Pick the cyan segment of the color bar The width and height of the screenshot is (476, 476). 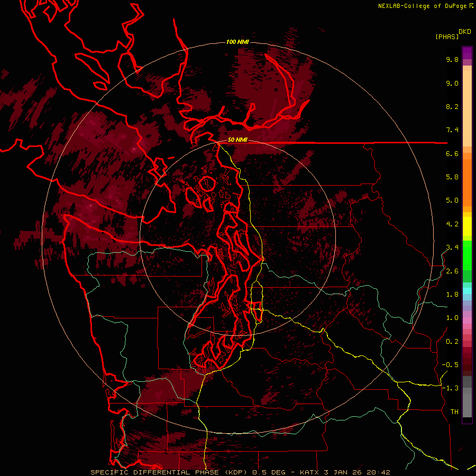[x=467, y=291]
